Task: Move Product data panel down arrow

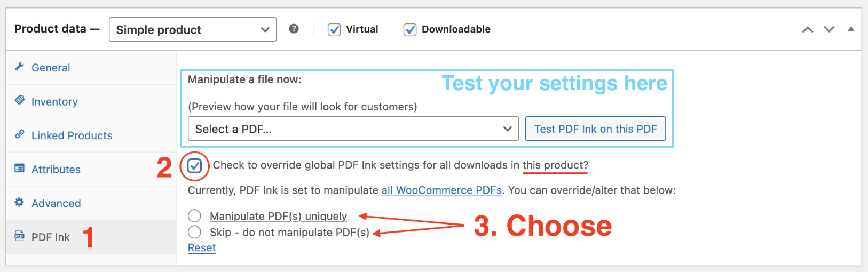Action: 829,29
